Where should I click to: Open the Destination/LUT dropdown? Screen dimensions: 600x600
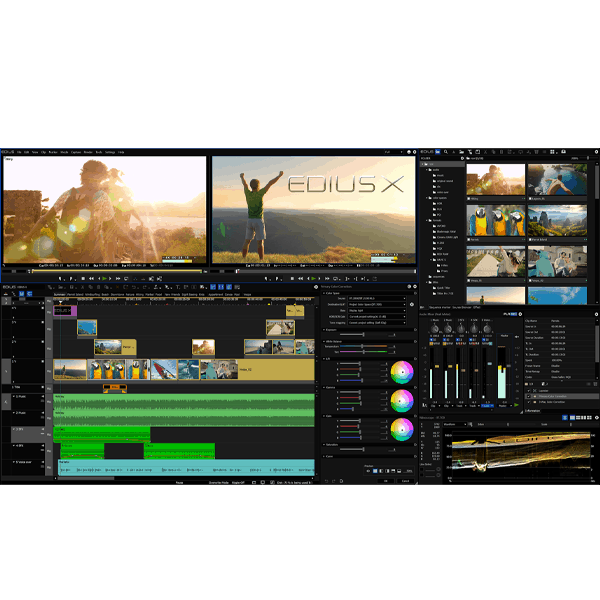tap(375, 305)
